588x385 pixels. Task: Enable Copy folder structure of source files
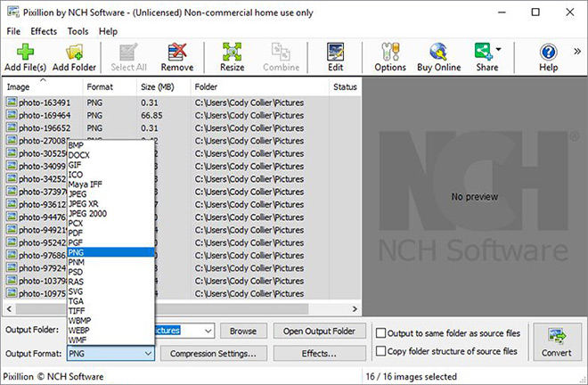click(x=380, y=351)
